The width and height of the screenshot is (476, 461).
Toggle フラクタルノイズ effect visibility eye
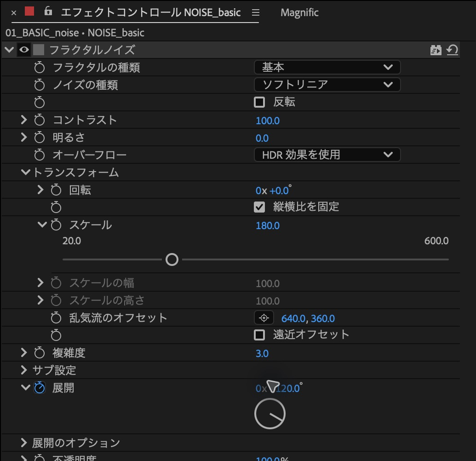pos(24,50)
